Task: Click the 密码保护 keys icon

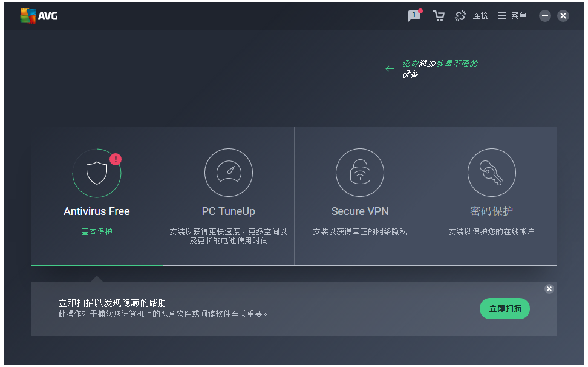Action: 492,173
